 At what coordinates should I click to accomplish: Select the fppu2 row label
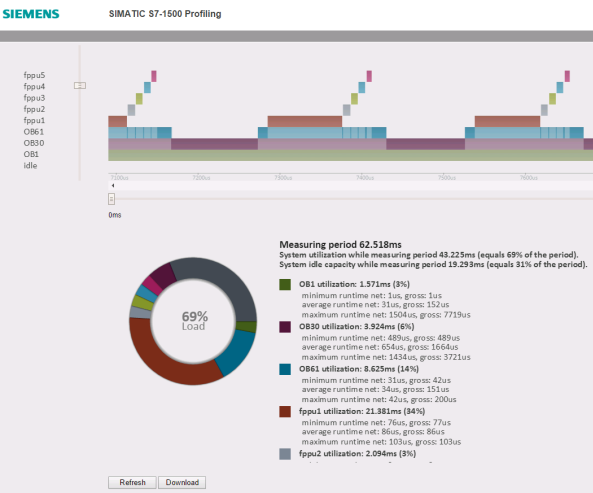point(34,109)
